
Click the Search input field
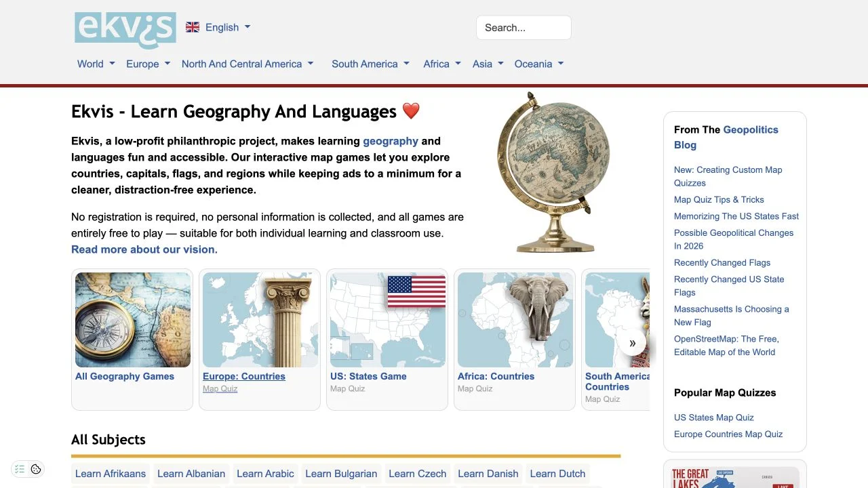(x=524, y=28)
